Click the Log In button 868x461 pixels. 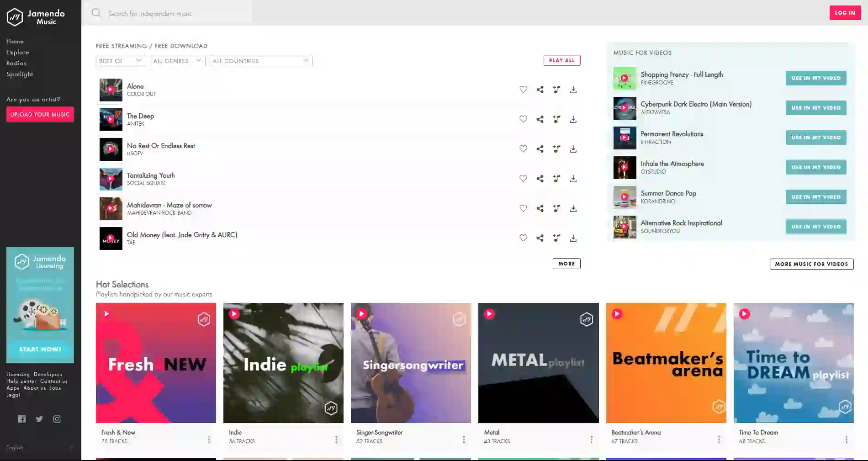click(845, 13)
